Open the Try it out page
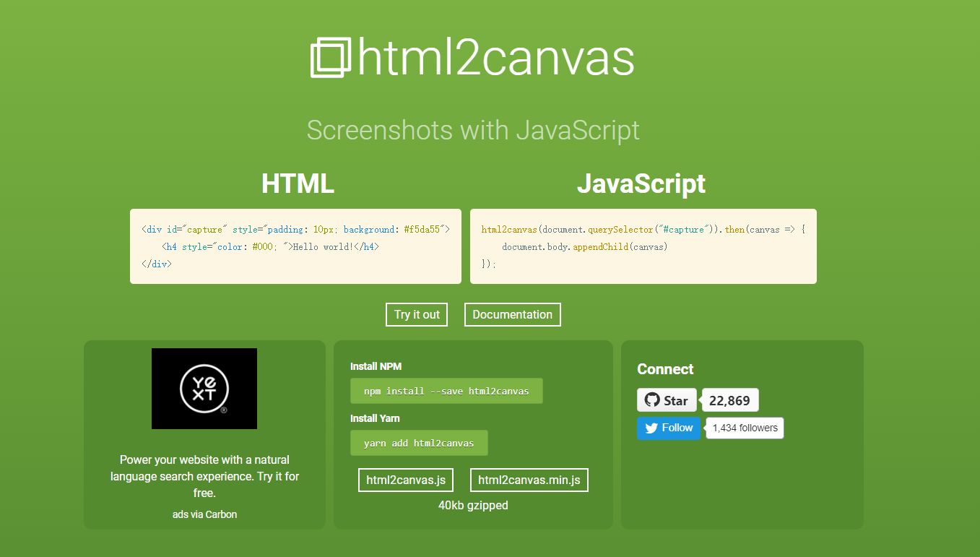 coord(416,314)
